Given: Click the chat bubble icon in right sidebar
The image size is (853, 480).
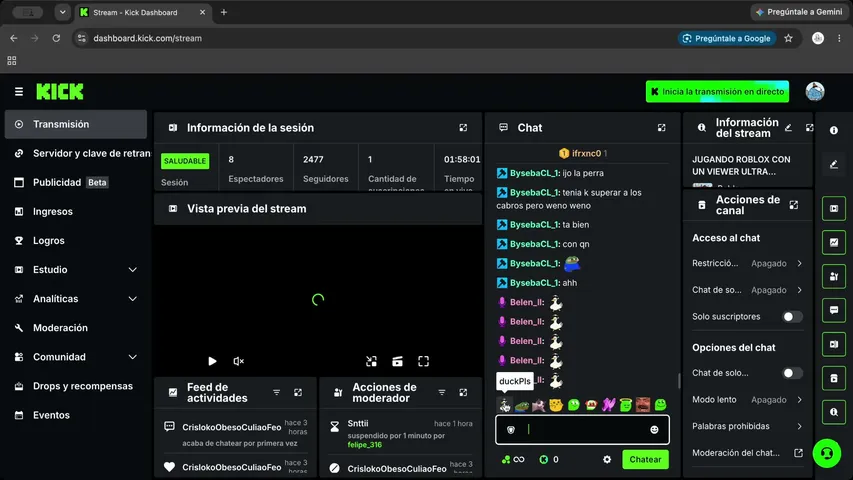Looking at the screenshot, I should tap(833, 310).
